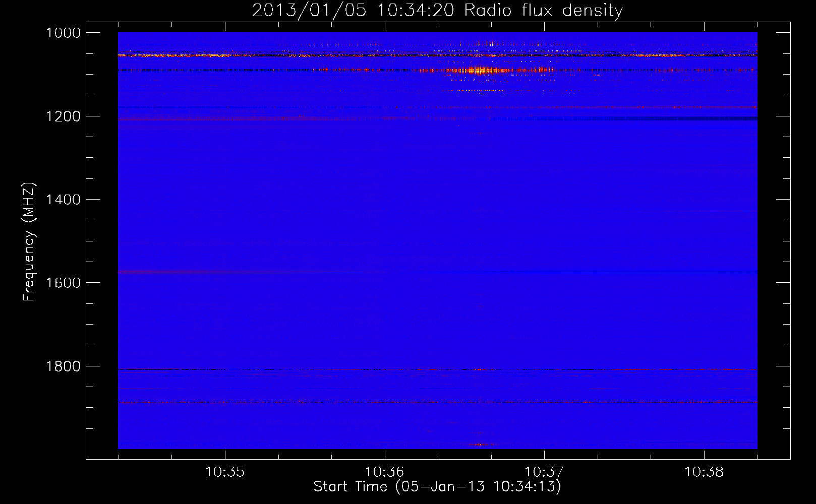The width and height of the screenshot is (816, 504).
Task: Click the 1400 frequency tick label
Action: (64, 200)
